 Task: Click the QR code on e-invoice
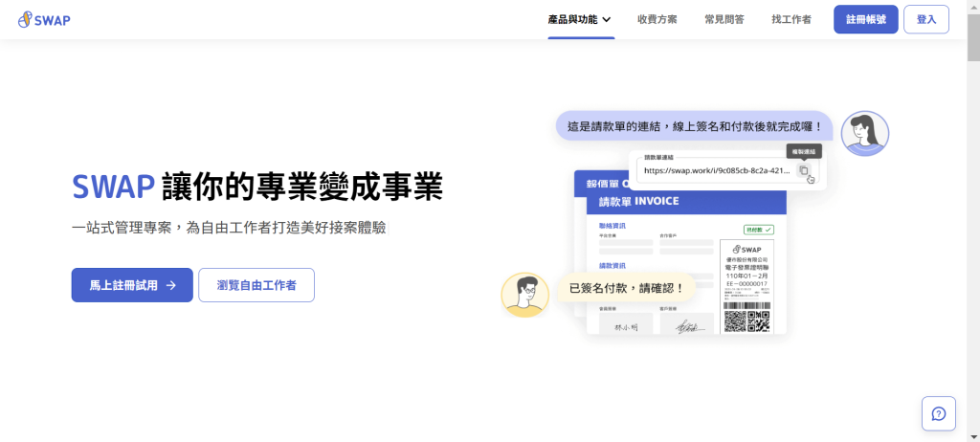(x=746, y=321)
